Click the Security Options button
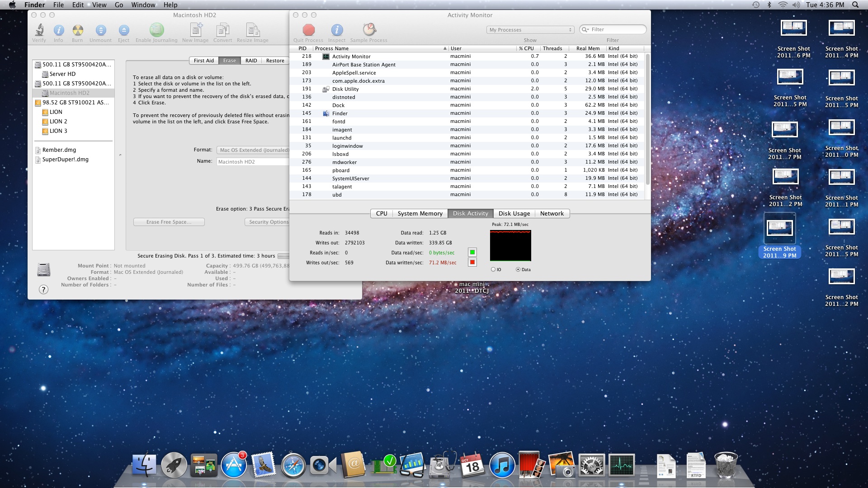 268,222
